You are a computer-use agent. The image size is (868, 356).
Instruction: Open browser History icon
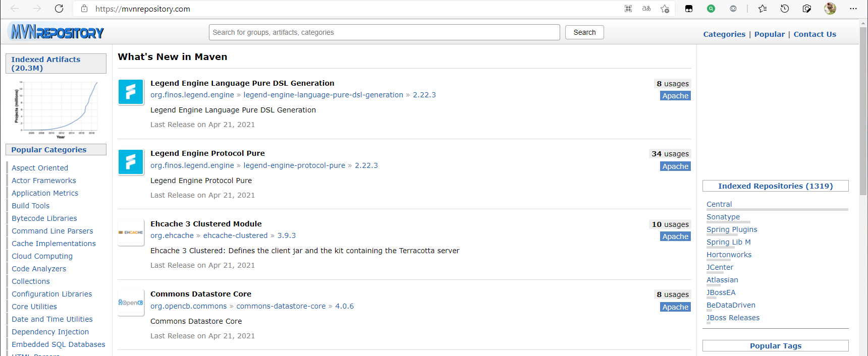(785, 9)
